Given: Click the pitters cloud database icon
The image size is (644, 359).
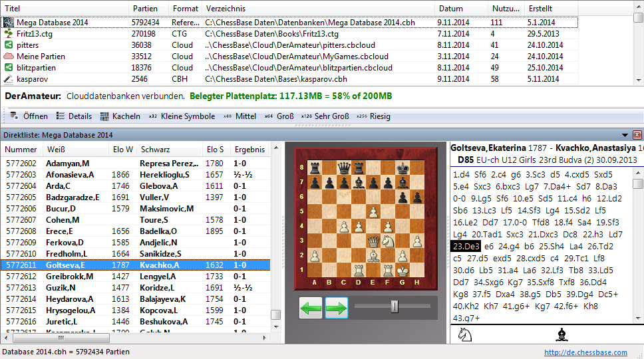Looking at the screenshot, I should 8,45.
